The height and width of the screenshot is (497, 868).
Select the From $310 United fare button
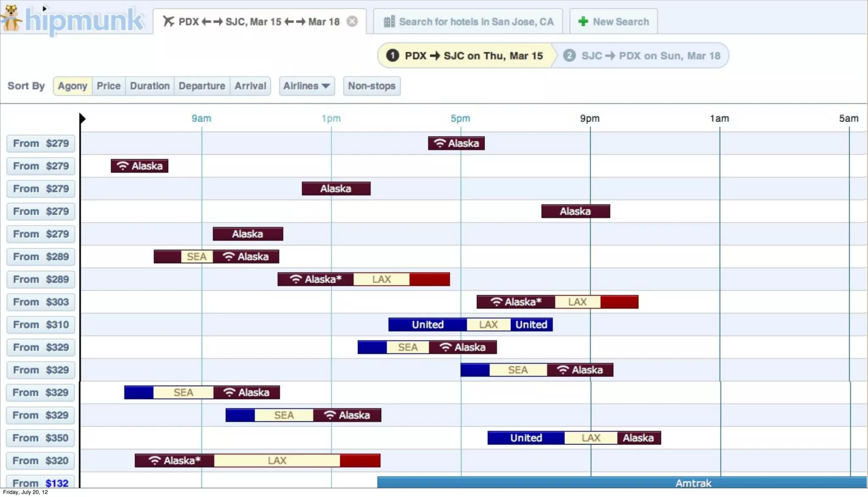pos(41,325)
